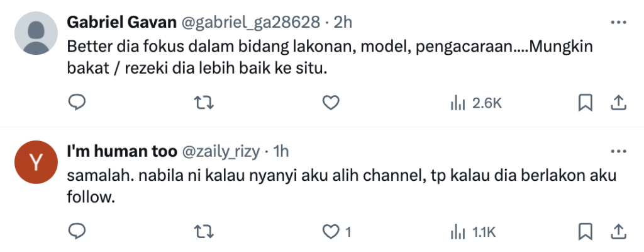Bookmark Gabriel Gavan's tweet

(x=585, y=103)
